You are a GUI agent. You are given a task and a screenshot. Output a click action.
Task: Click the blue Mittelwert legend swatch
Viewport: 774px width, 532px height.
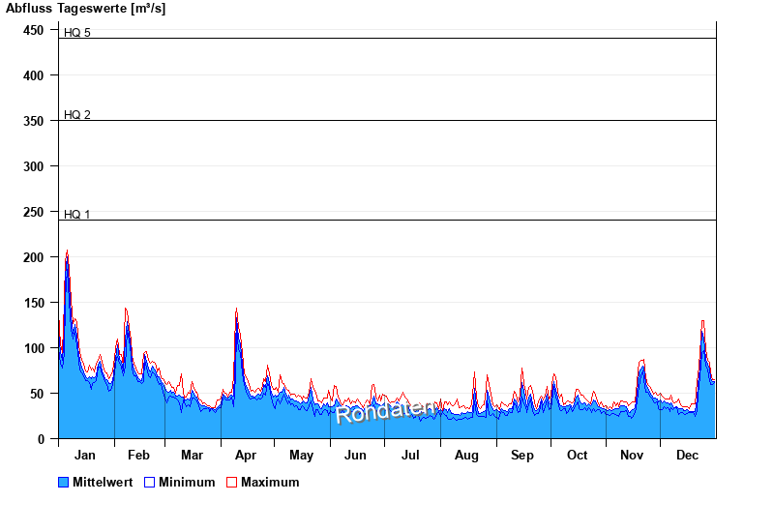[64, 482]
